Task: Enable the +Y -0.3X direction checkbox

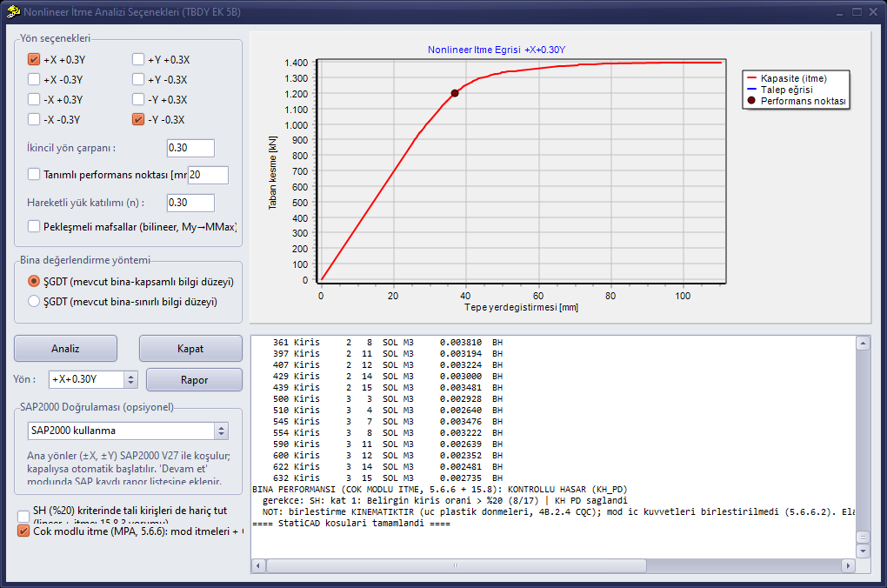Action: pos(138,80)
